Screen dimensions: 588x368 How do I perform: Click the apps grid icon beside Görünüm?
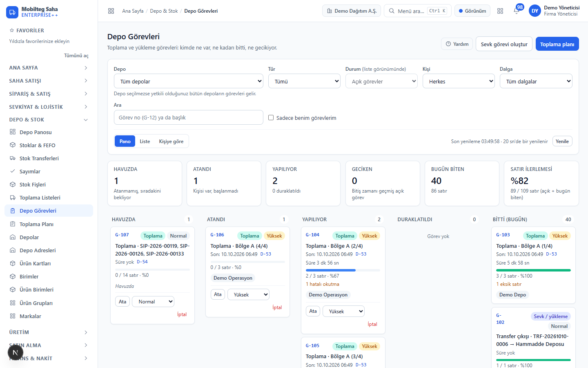pyautogui.click(x=500, y=11)
